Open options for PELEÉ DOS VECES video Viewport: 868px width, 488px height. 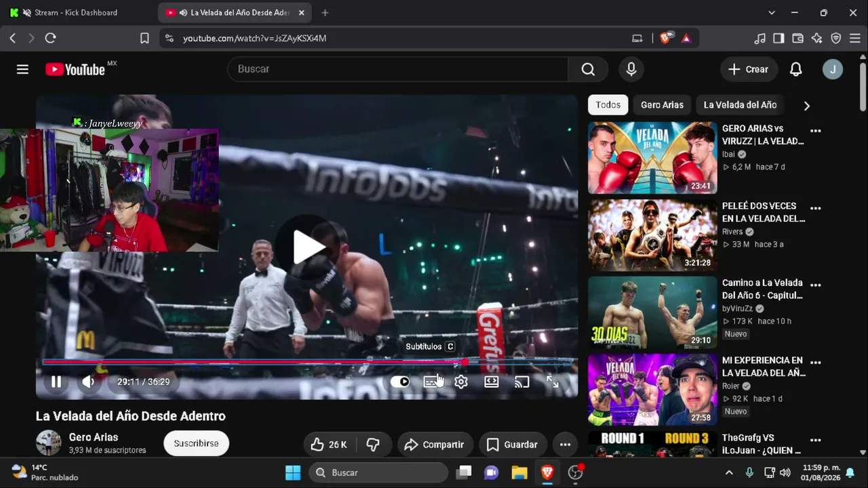pos(816,209)
